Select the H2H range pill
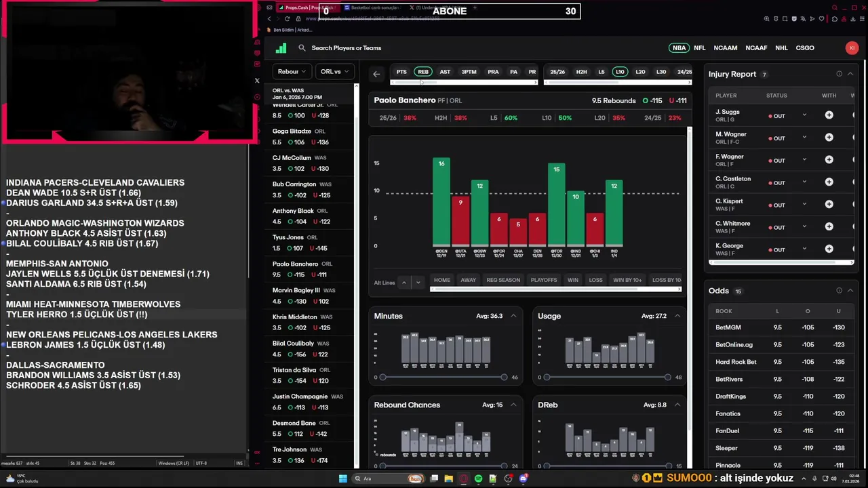This screenshot has height=488, width=868. pos(581,72)
